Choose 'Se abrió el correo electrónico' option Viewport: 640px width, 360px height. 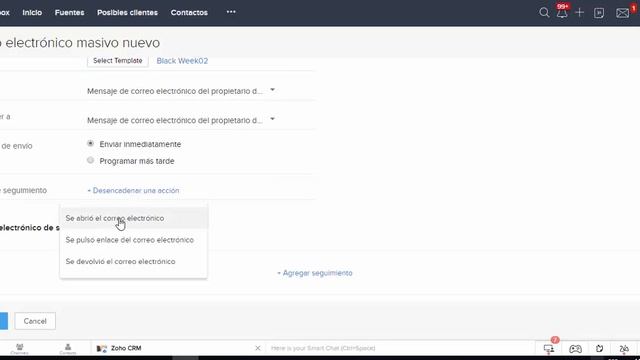(x=133, y=218)
